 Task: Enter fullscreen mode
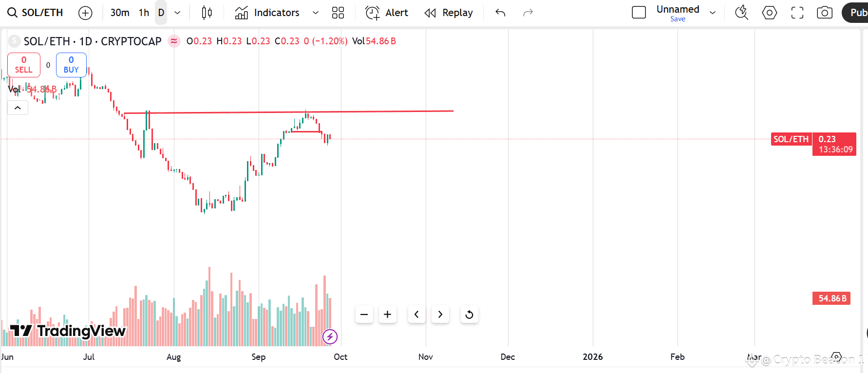coord(797,13)
